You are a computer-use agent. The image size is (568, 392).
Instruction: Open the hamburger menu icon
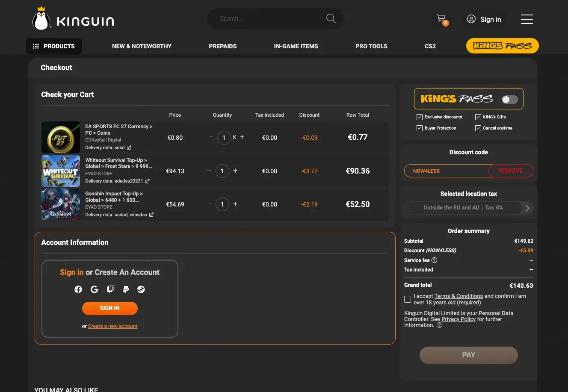527,19
